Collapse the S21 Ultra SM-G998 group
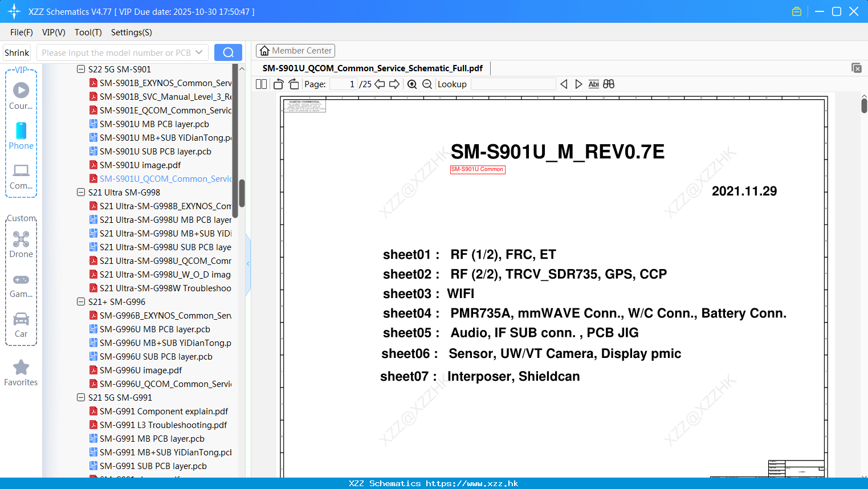 [81, 192]
